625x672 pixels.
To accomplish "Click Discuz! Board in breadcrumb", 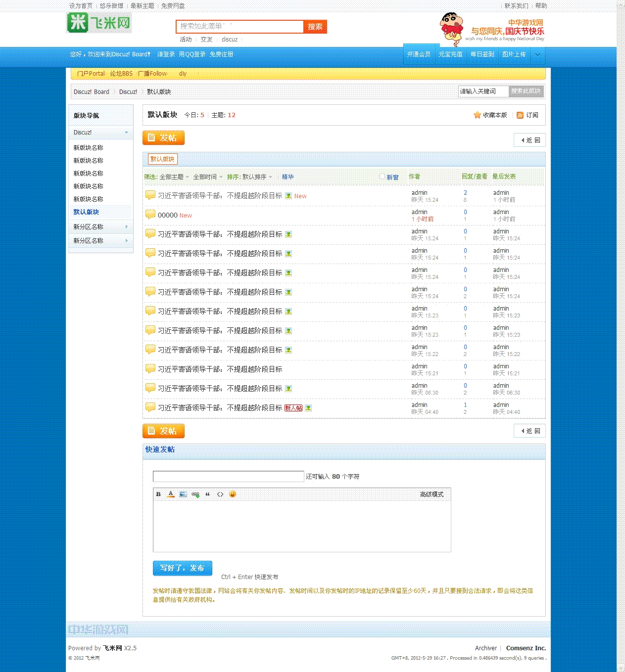I will pyautogui.click(x=92, y=92).
